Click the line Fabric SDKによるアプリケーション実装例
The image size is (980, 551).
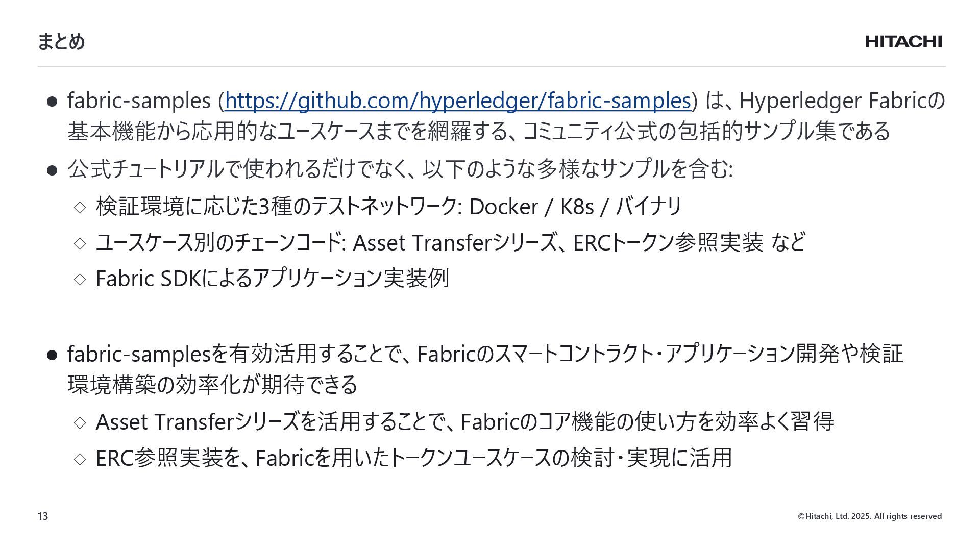click(273, 279)
